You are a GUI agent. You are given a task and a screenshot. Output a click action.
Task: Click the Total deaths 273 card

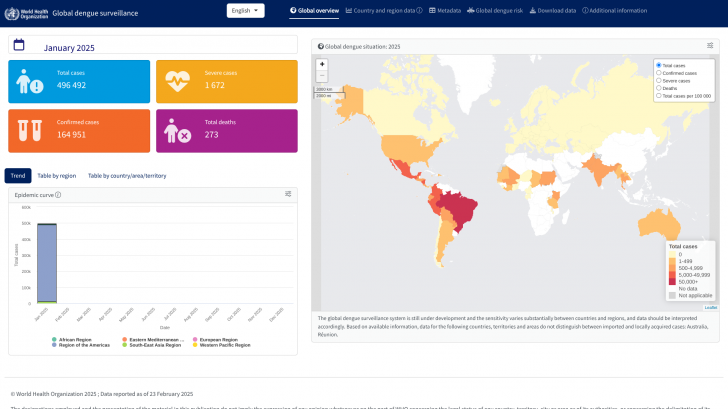227,131
